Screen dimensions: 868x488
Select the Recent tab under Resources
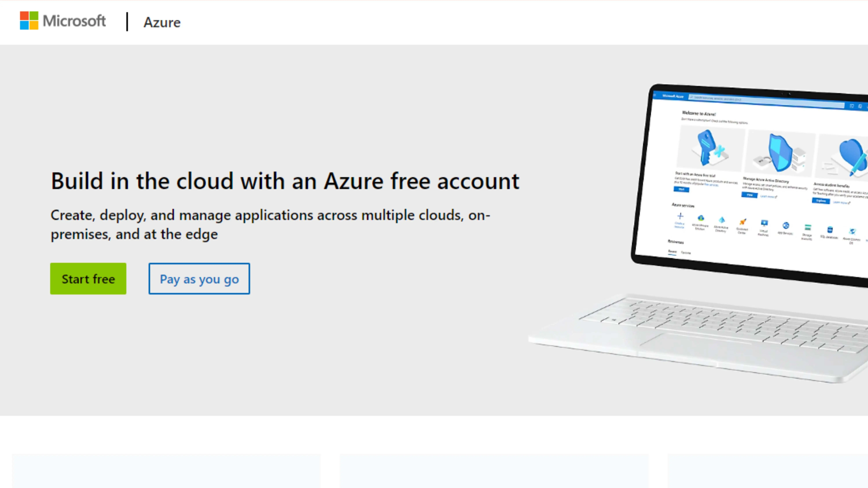(672, 252)
